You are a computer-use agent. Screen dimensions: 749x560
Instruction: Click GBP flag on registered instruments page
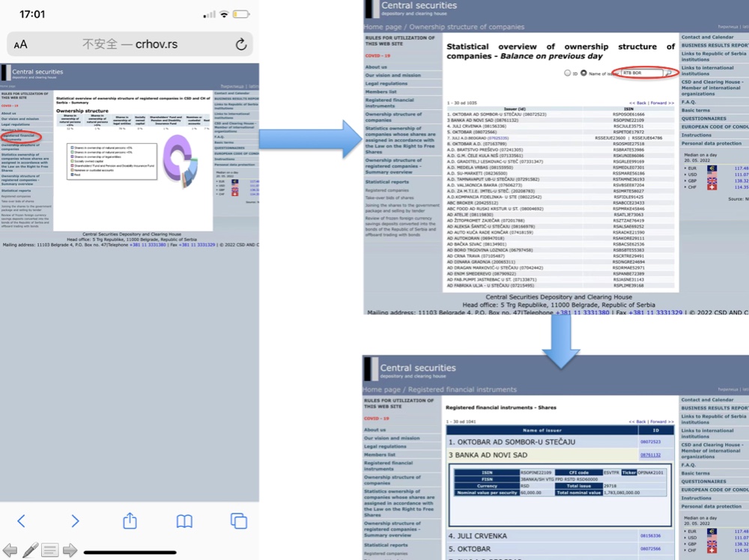click(712, 544)
